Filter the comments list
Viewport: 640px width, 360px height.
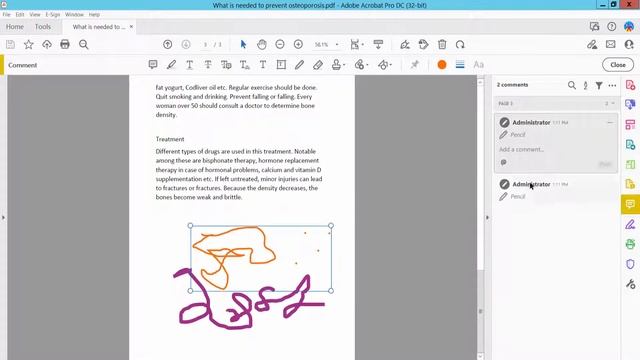[599, 85]
